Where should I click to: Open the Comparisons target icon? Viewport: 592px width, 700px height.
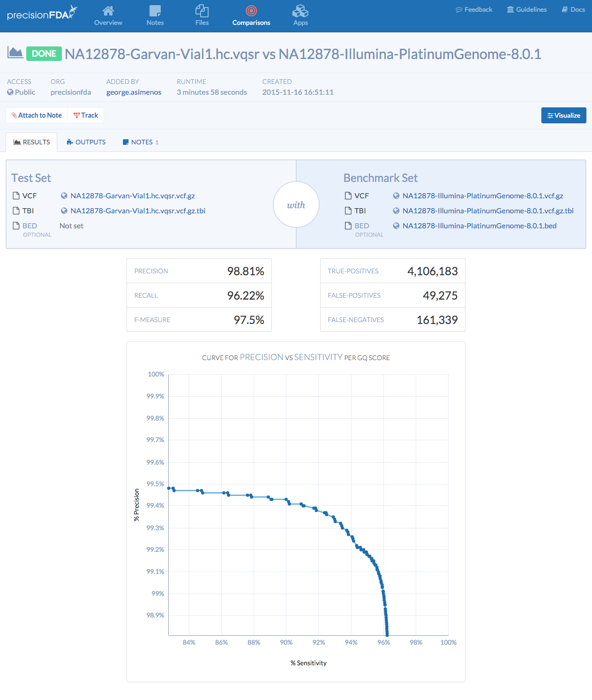point(251,11)
